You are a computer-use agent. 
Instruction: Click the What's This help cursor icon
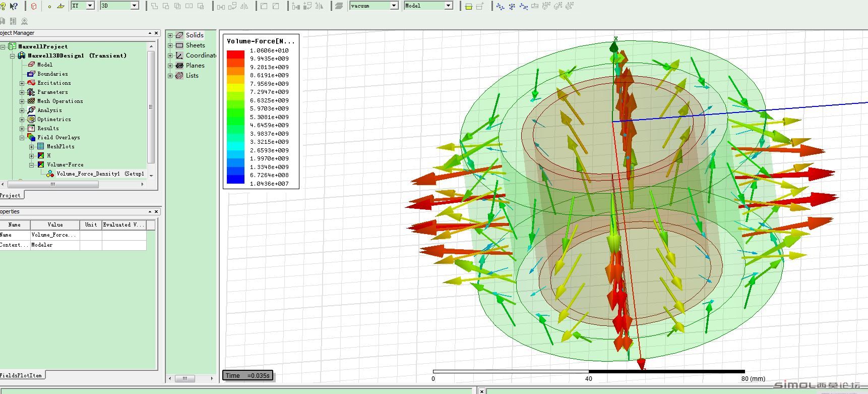point(14,6)
